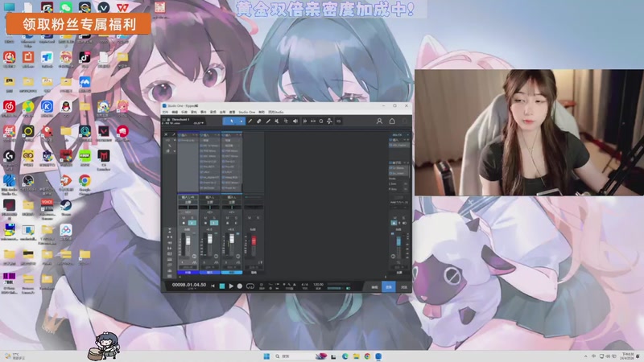Solo the first mixer channel
Image resolution: width=644 pixels, height=362 pixels.
click(192, 217)
